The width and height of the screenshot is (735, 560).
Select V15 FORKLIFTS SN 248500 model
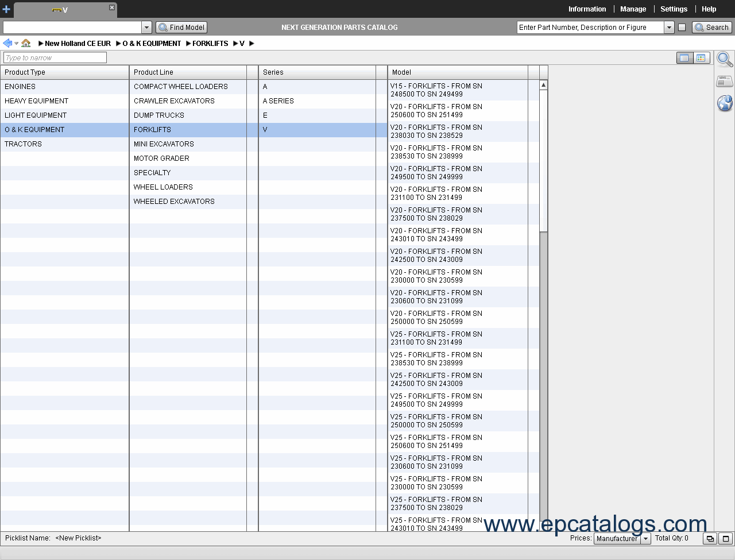coord(458,90)
